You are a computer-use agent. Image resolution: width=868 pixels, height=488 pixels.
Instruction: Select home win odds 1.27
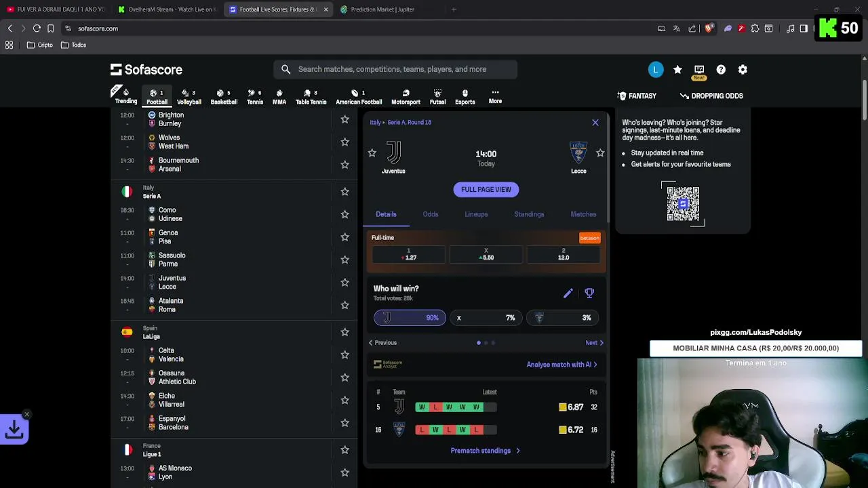click(x=408, y=254)
